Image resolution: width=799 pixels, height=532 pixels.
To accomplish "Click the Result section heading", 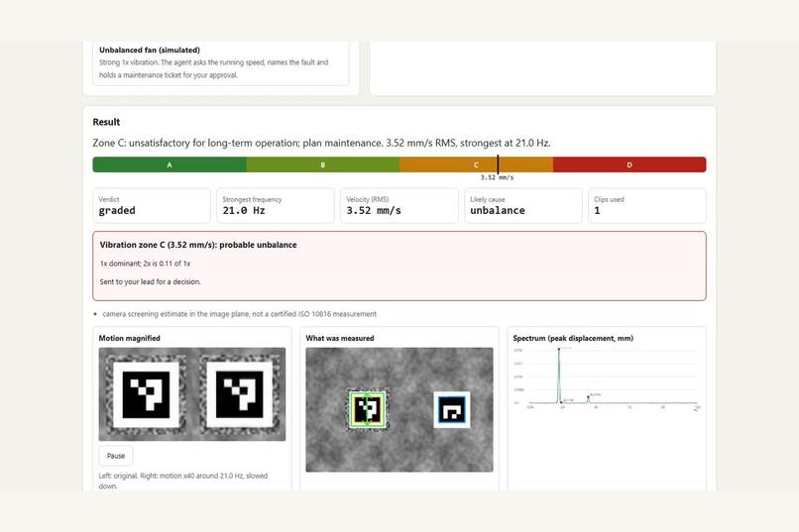I will click(x=106, y=122).
